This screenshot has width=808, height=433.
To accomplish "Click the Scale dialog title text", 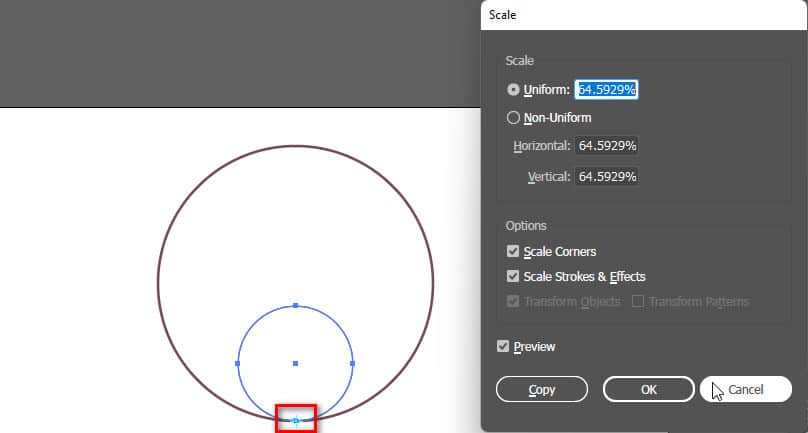I will coord(502,15).
